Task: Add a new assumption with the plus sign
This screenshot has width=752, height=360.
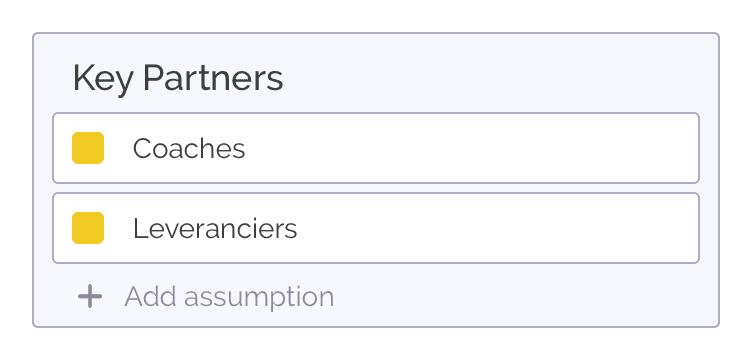Action: click(x=90, y=296)
